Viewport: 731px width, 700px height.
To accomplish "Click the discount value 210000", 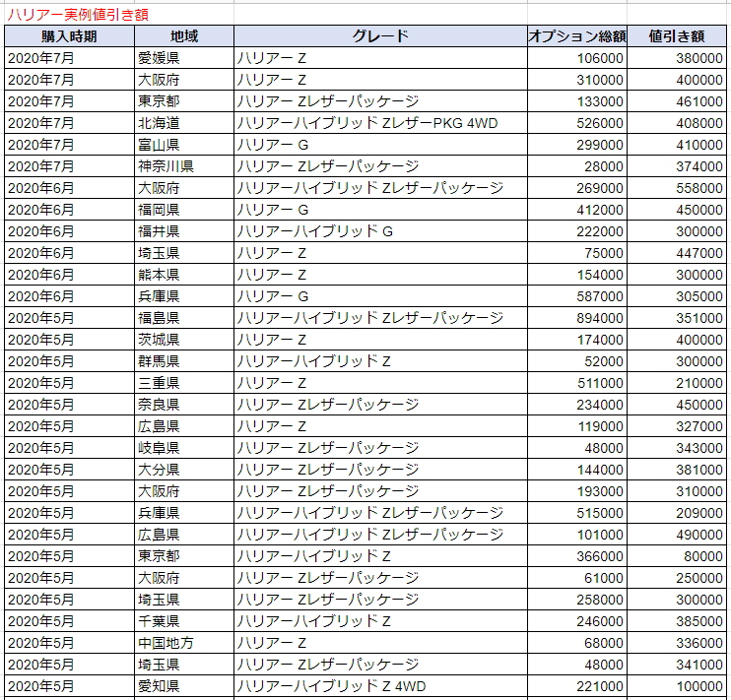I will coord(677,383).
